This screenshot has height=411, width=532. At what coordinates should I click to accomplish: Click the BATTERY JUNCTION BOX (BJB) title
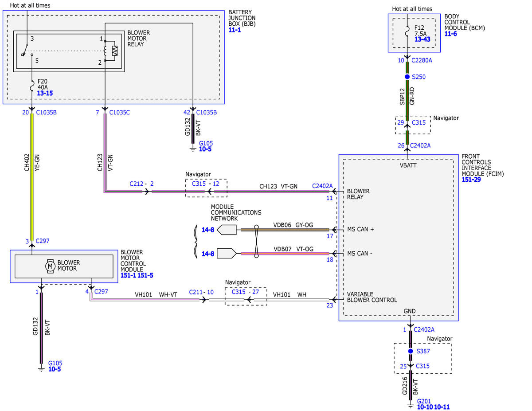242,18
